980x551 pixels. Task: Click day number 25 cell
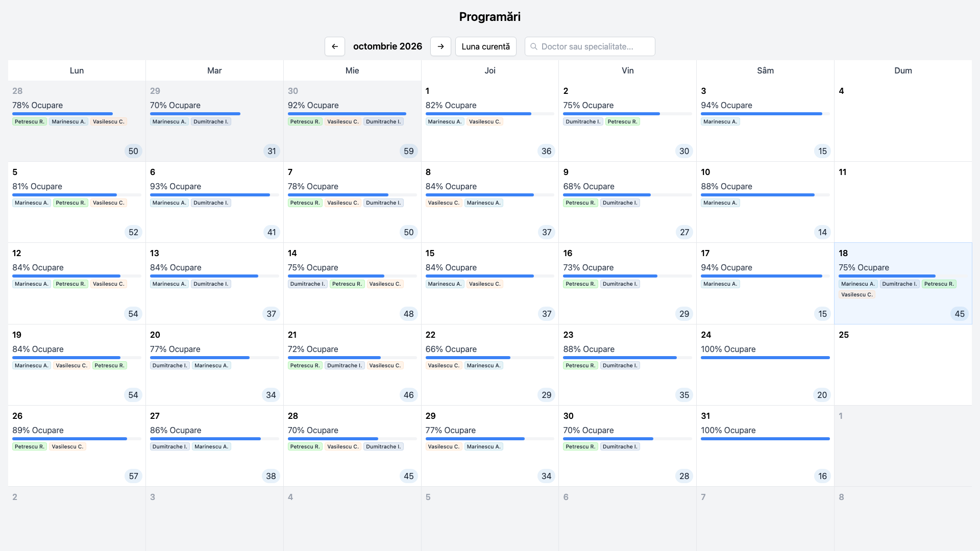click(903, 365)
